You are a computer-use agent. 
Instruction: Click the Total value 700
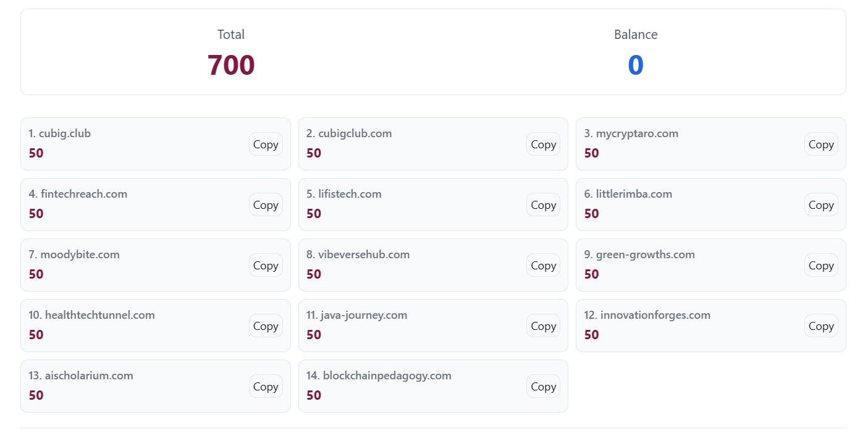coord(231,65)
